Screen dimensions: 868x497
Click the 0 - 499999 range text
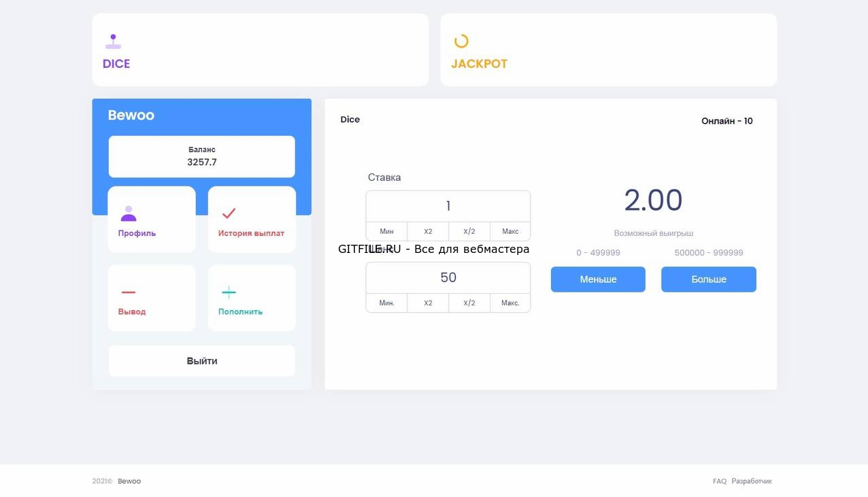[x=598, y=253]
